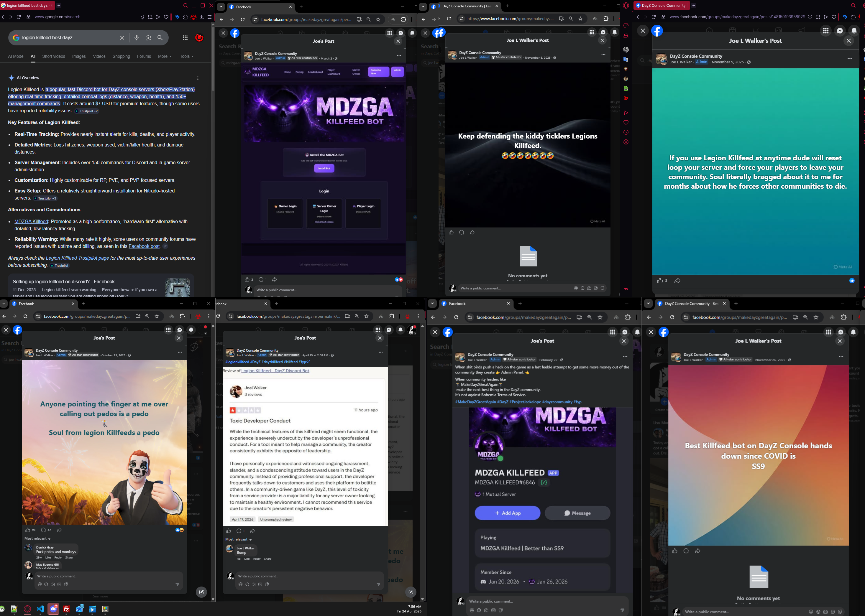Like the November 26 post
The width and height of the screenshot is (865, 616).
point(674,551)
